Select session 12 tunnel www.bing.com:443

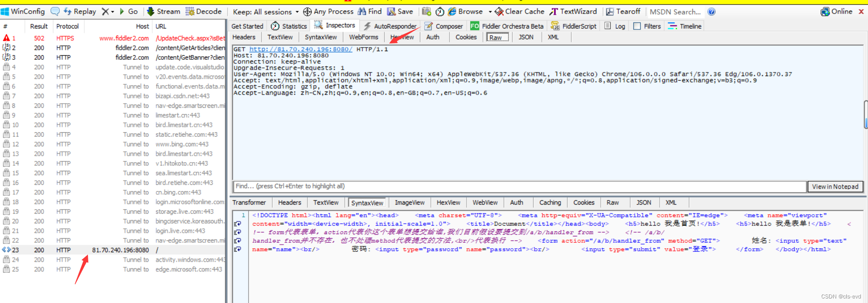tap(113, 144)
